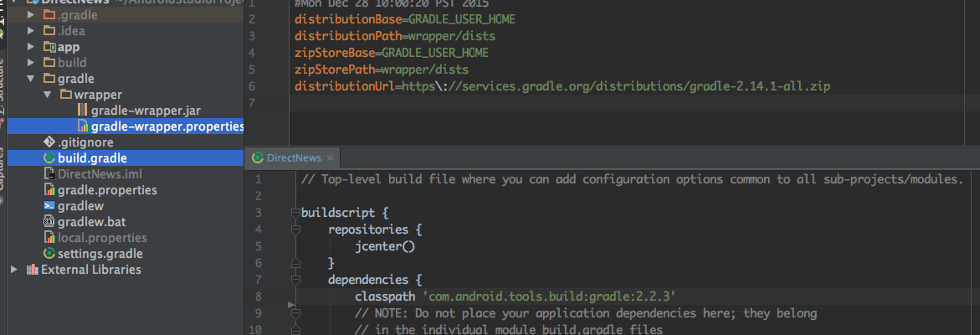Screen dimensions: 980x335
Task: Click the build.gradle Gradle icon
Action: click(49, 159)
